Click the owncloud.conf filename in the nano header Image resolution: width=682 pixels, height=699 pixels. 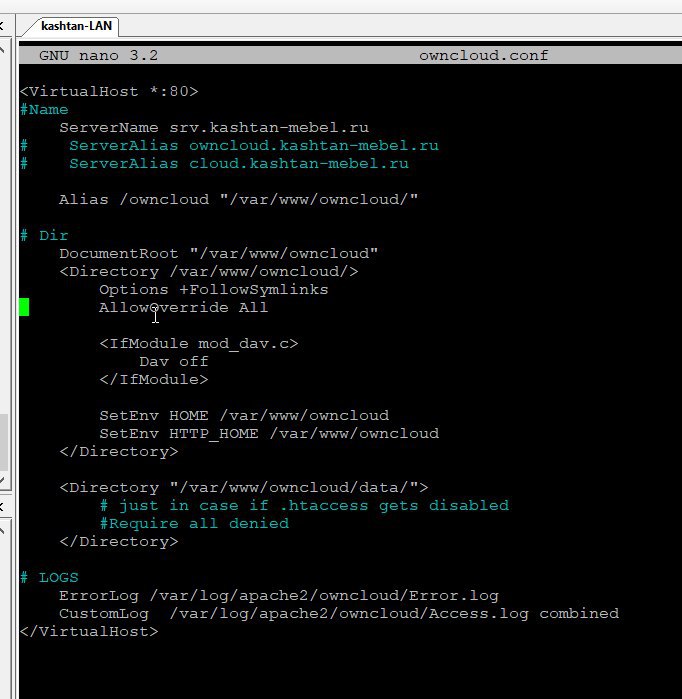(x=484, y=55)
